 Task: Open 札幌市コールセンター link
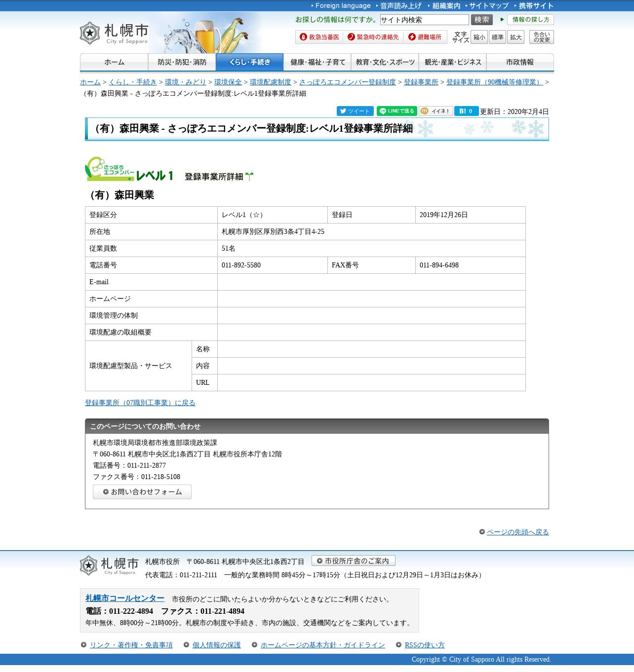coord(125,598)
